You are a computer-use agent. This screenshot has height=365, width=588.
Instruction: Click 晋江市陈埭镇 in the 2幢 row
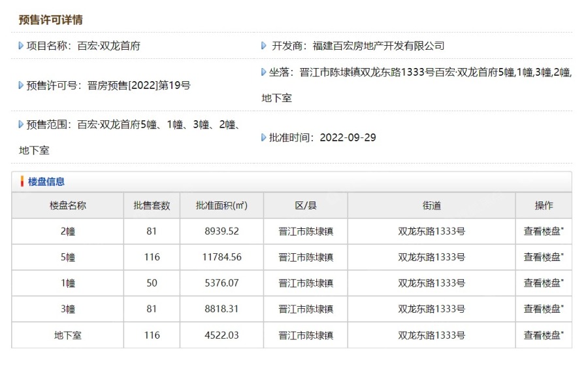pyautogui.click(x=306, y=232)
